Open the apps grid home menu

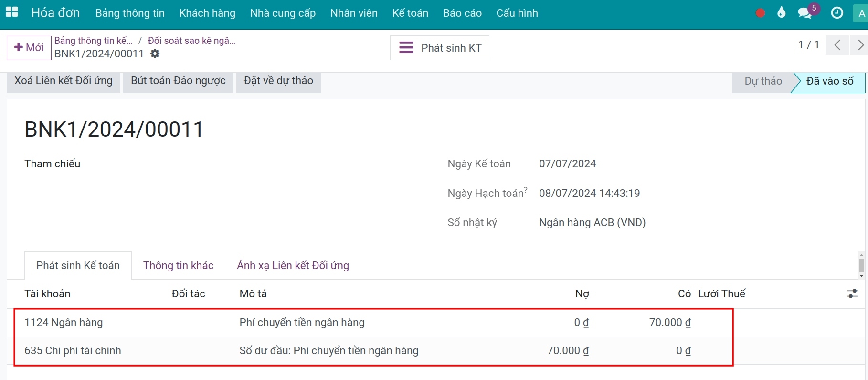pyautogui.click(x=12, y=12)
